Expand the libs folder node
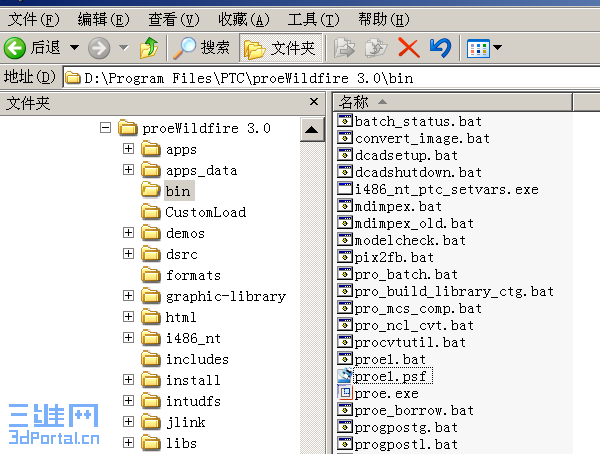600x454 pixels. [129, 443]
